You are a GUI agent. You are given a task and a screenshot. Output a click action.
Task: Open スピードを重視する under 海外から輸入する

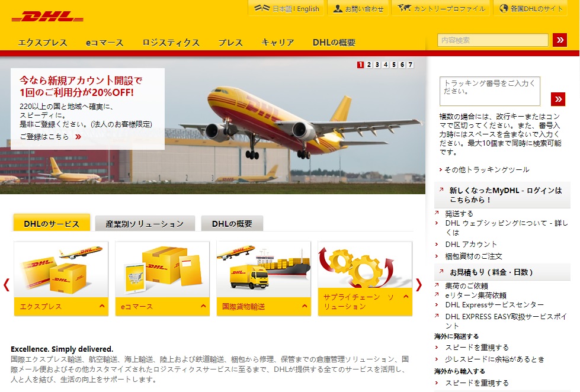[477, 383]
